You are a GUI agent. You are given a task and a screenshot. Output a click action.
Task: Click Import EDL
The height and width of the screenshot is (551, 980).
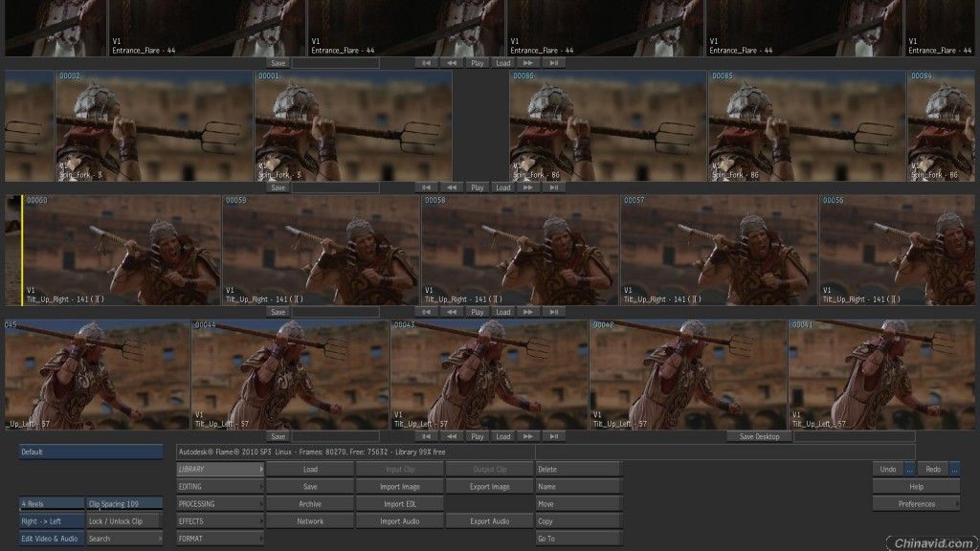click(400, 504)
